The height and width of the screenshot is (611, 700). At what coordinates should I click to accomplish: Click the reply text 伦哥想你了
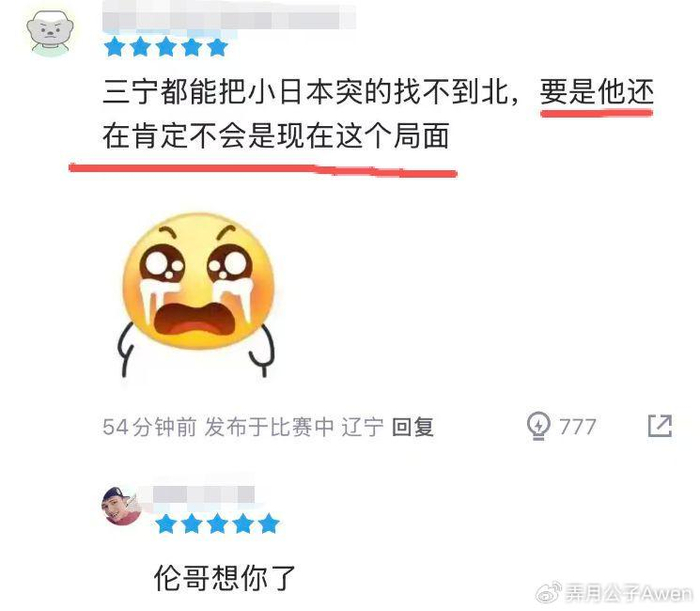pos(225,578)
